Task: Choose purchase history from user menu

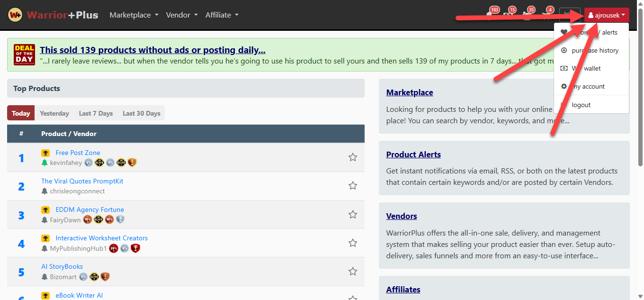Action: (x=591, y=50)
